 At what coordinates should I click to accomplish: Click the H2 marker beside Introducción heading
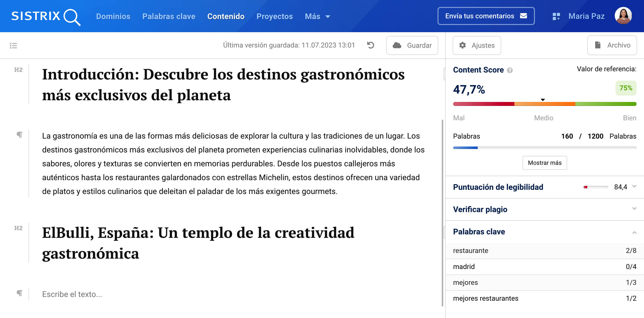[18, 70]
